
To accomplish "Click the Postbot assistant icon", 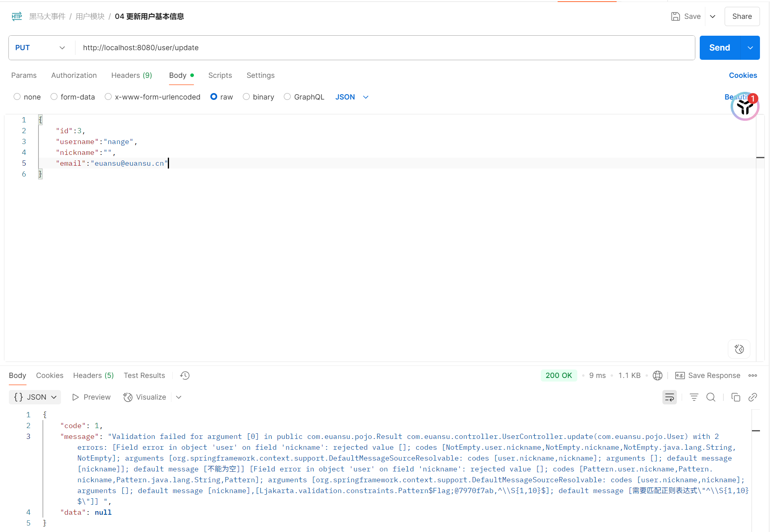I will click(x=745, y=107).
